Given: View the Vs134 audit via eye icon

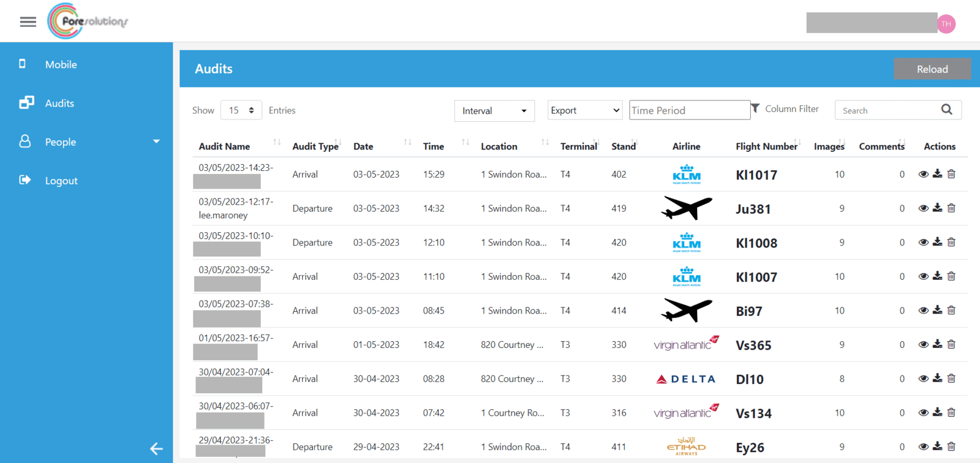Looking at the screenshot, I should pos(923,413).
